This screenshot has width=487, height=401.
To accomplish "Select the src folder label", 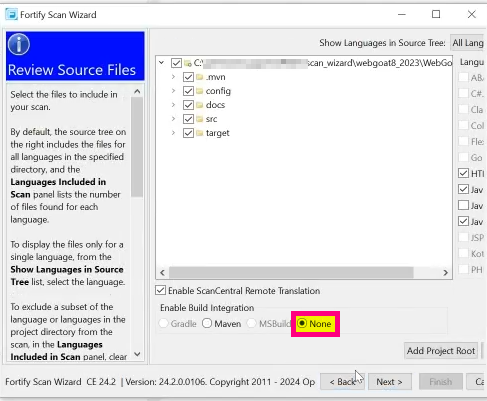I will [x=211, y=119].
